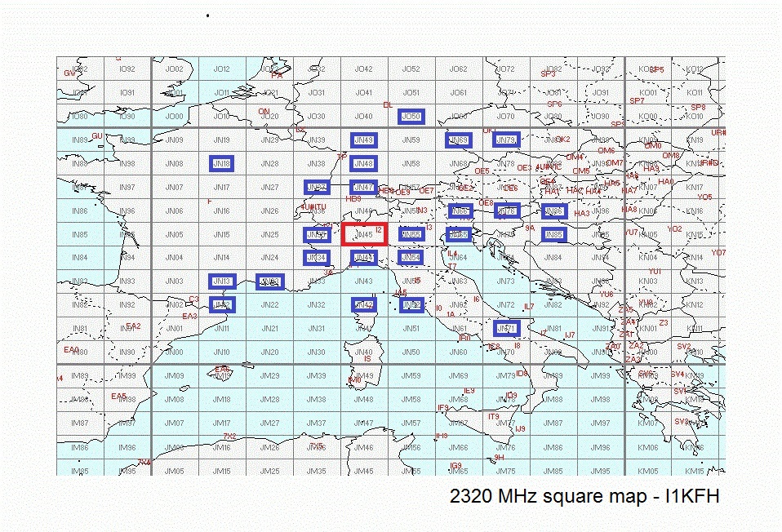The height and width of the screenshot is (532, 782).
Task: Select the JM27 grid label
Action: [x=270, y=423]
